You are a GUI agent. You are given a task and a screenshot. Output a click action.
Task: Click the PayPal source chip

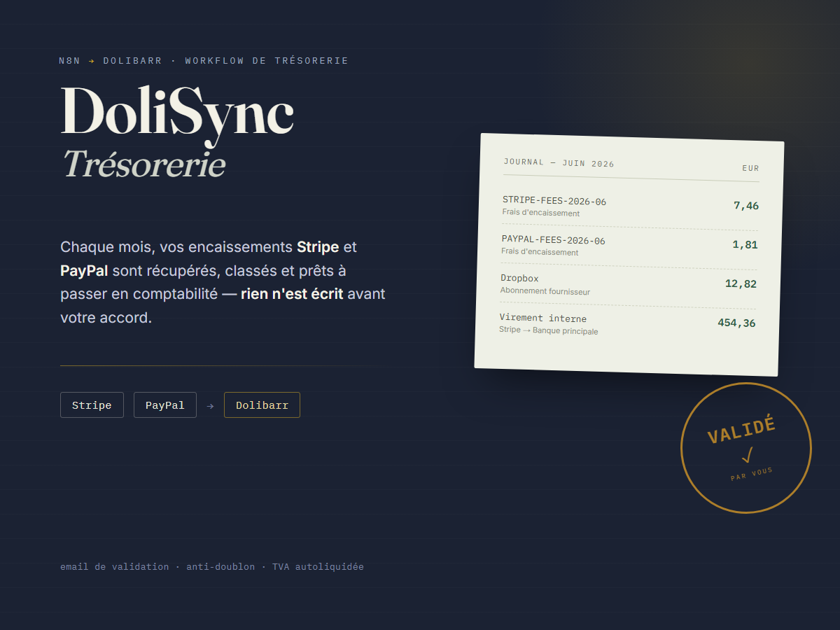click(165, 405)
